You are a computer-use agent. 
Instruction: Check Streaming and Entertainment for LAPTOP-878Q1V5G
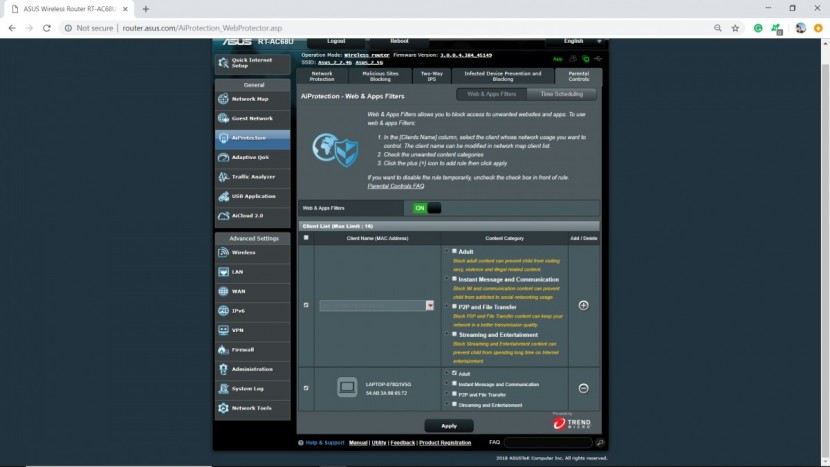pos(454,404)
